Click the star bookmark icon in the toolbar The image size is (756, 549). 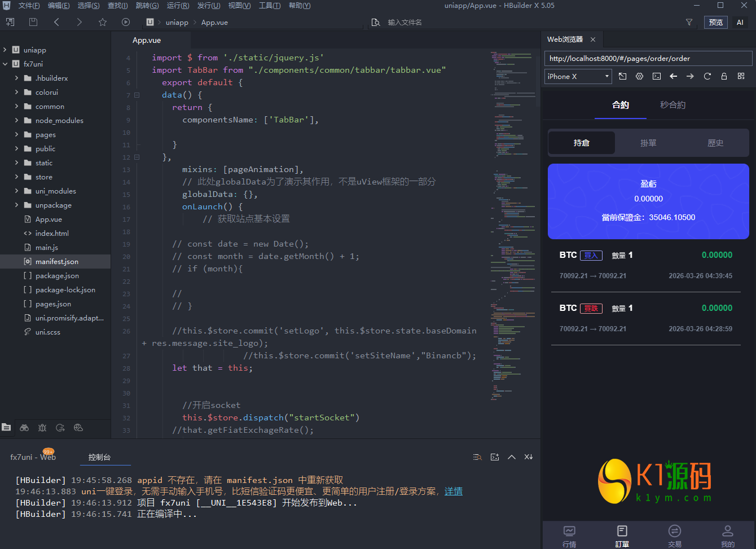103,23
